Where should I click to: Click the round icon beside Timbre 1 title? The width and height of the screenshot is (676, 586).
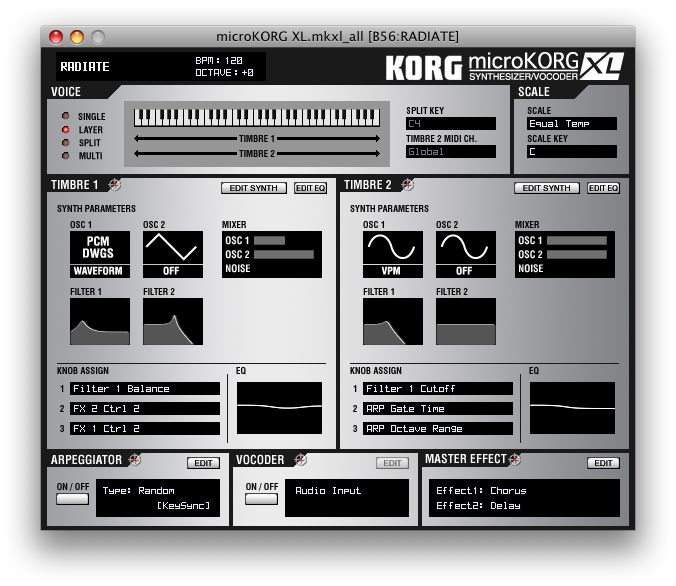click(x=115, y=185)
